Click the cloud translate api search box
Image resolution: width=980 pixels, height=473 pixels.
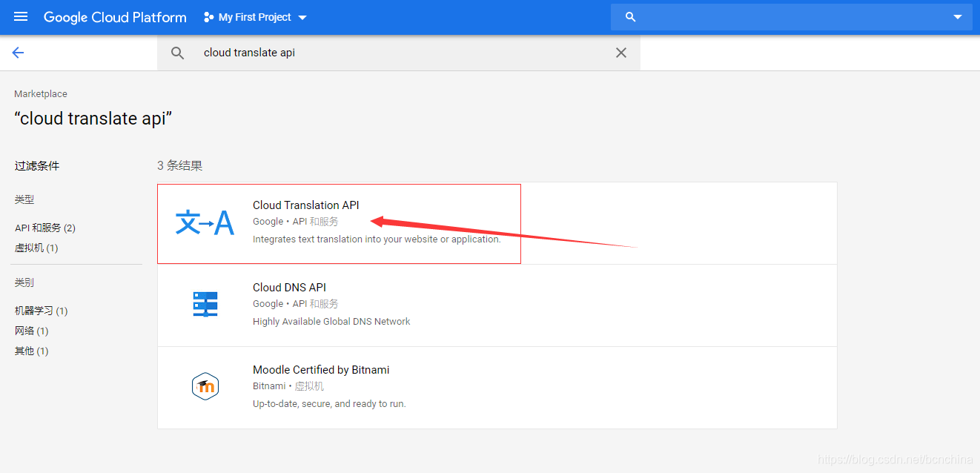pos(399,53)
